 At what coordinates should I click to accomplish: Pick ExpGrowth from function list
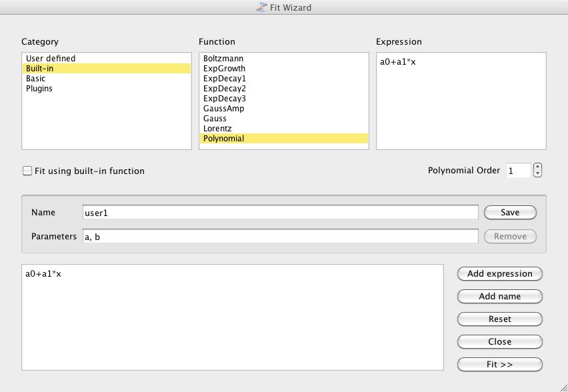[x=224, y=69]
